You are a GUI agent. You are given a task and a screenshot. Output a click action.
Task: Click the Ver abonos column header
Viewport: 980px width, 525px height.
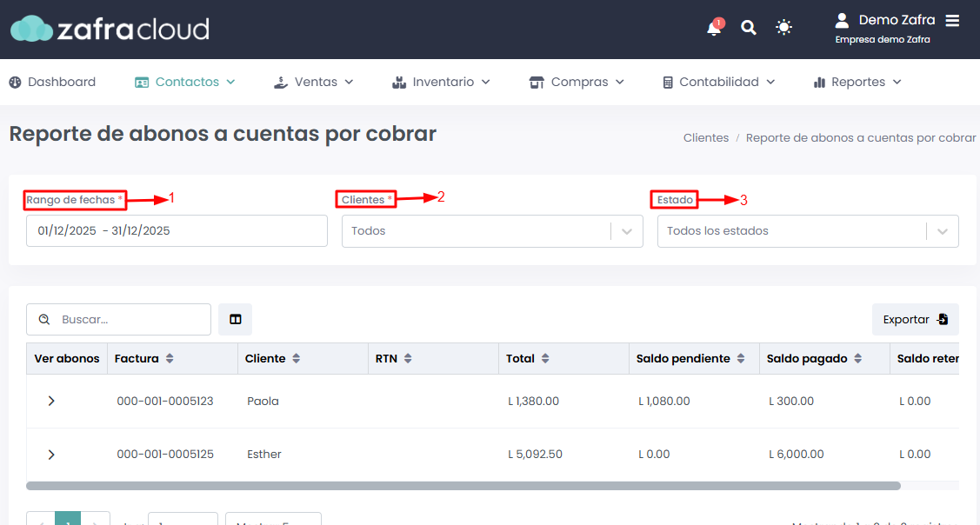click(x=67, y=359)
